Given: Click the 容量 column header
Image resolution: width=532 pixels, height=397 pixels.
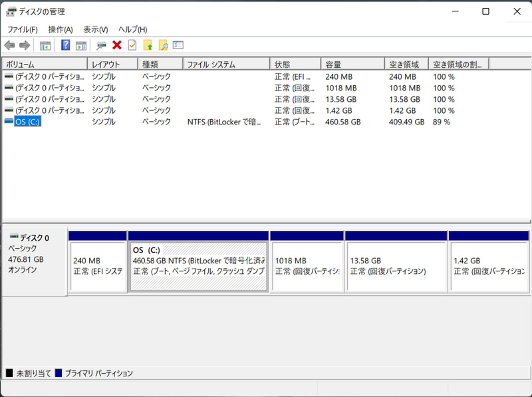Looking at the screenshot, I should pos(347,63).
